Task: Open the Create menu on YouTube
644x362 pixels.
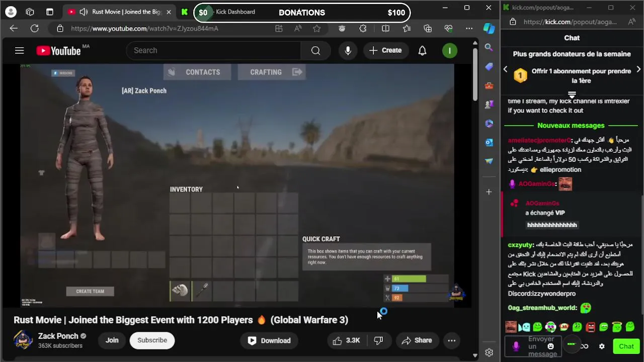Action: pyautogui.click(x=385, y=50)
